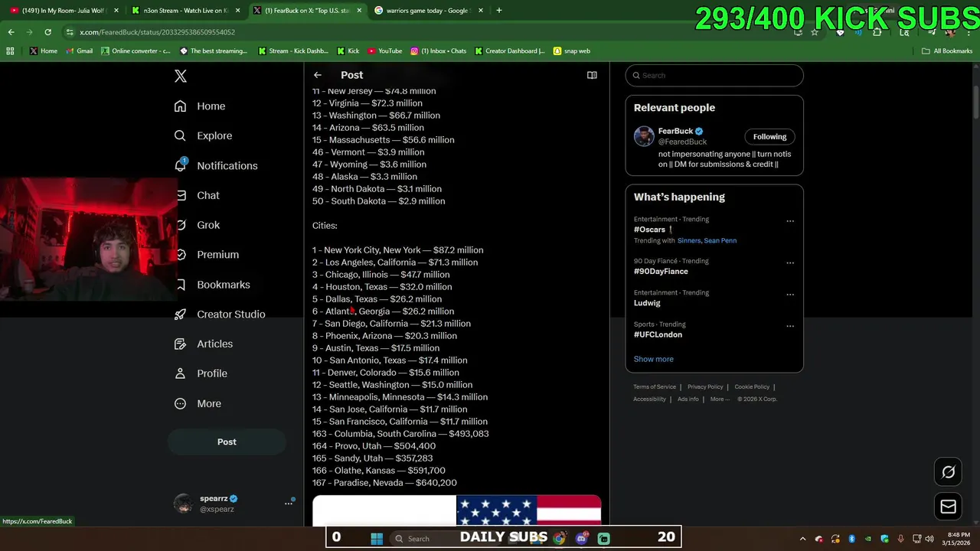Open Windows Start menu
The width and height of the screenshot is (980, 551).
pyautogui.click(x=377, y=539)
